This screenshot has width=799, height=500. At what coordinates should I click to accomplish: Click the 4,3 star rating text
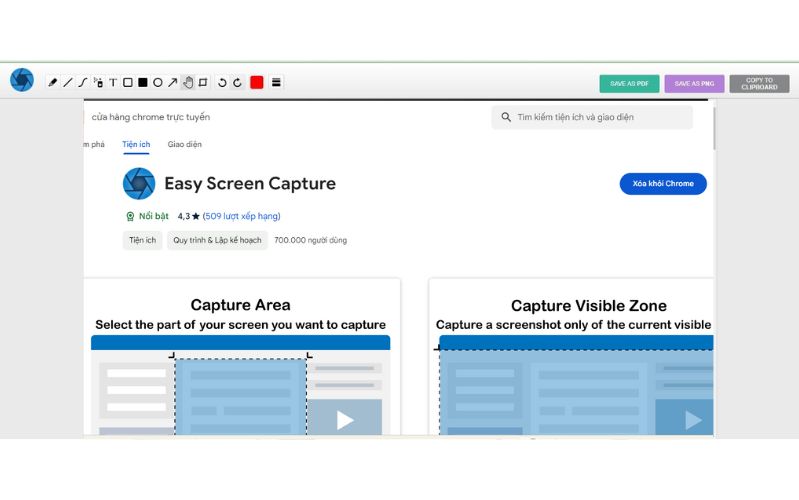189,216
